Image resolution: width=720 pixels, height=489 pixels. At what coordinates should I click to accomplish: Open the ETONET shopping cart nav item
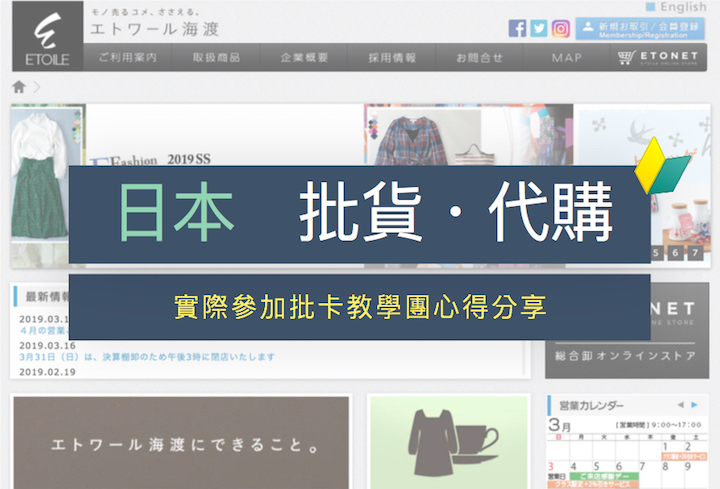coord(662,58)
